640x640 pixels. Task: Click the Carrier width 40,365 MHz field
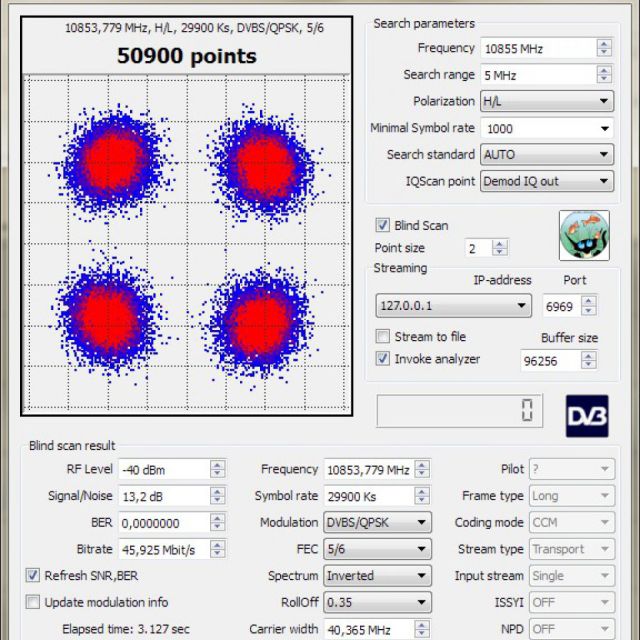click(x=369, y=629)
